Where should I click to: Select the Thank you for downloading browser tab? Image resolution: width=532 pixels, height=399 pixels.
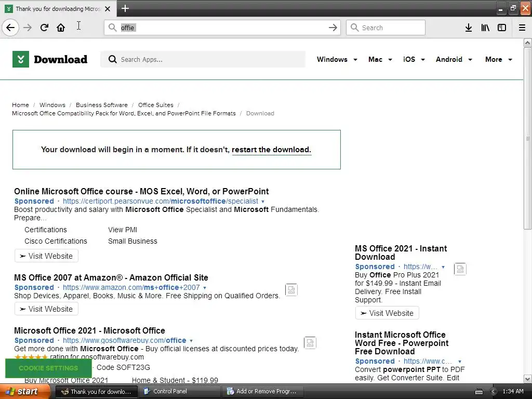(58, 9)
